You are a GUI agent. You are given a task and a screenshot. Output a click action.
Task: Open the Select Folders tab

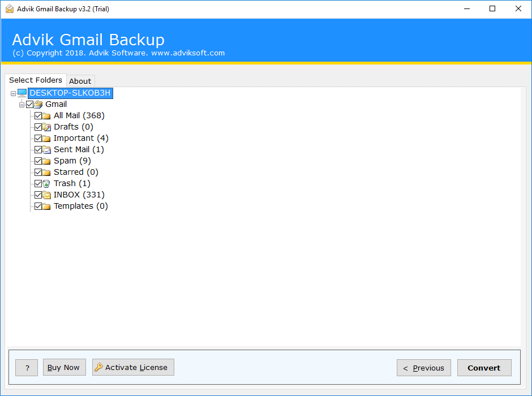pyautogui.click(x=35, y=80)
